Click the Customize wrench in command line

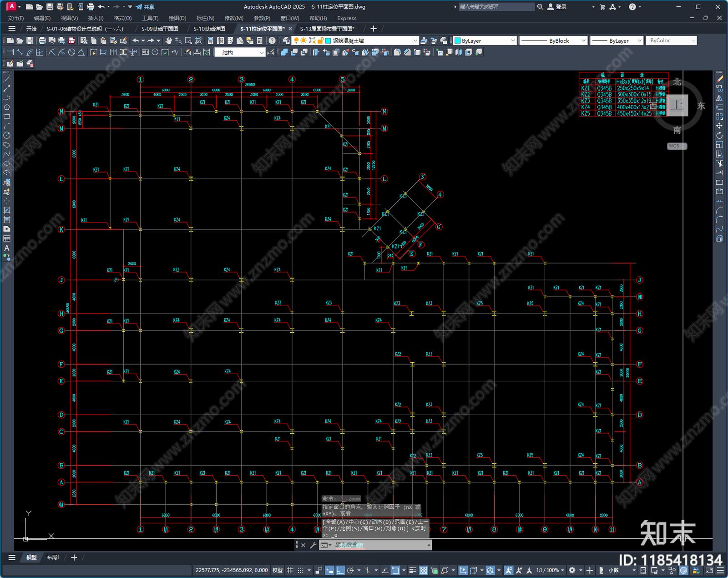(313, 545)
